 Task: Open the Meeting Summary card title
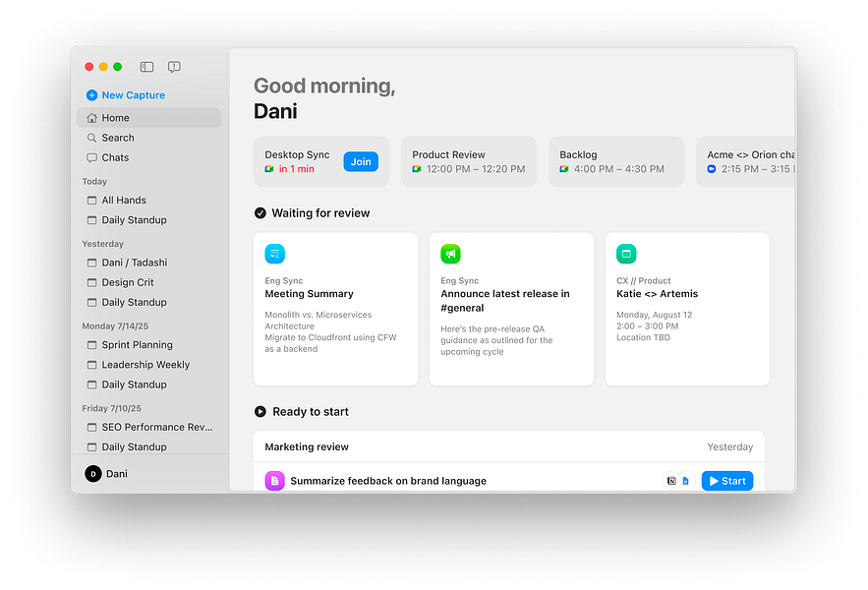(309, 294)
